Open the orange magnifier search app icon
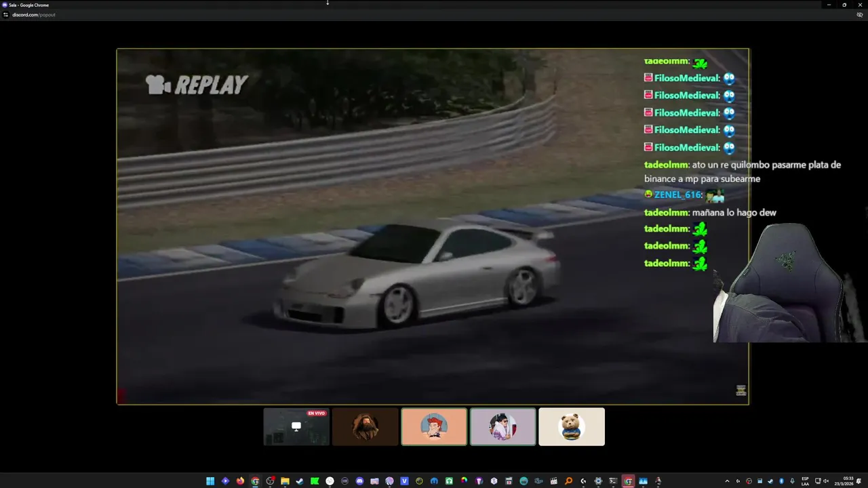Screen dimensions: 868x488 568,481
